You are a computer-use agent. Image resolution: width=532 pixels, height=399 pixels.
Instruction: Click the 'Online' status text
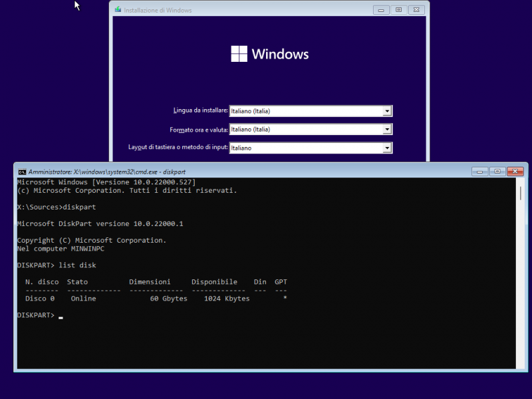[x=84, y=299]
